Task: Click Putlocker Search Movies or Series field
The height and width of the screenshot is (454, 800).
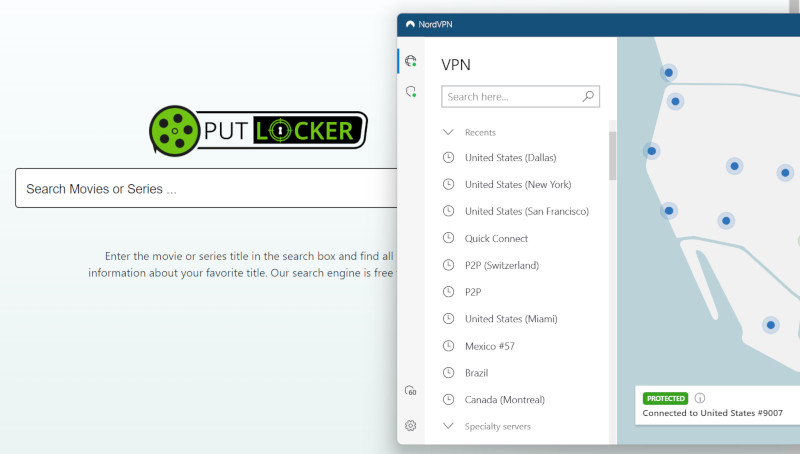Action: point(206,188)
